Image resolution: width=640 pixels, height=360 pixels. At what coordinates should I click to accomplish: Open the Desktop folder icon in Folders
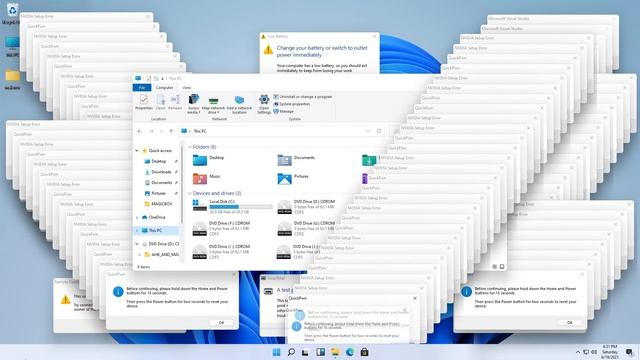[x=200, y=160]
